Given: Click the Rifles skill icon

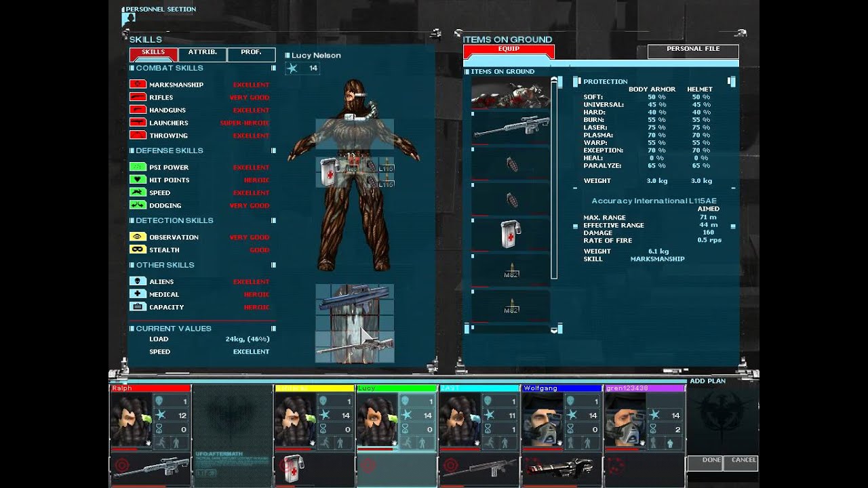Looking at the screenshot, I should (x=138, y=97).
